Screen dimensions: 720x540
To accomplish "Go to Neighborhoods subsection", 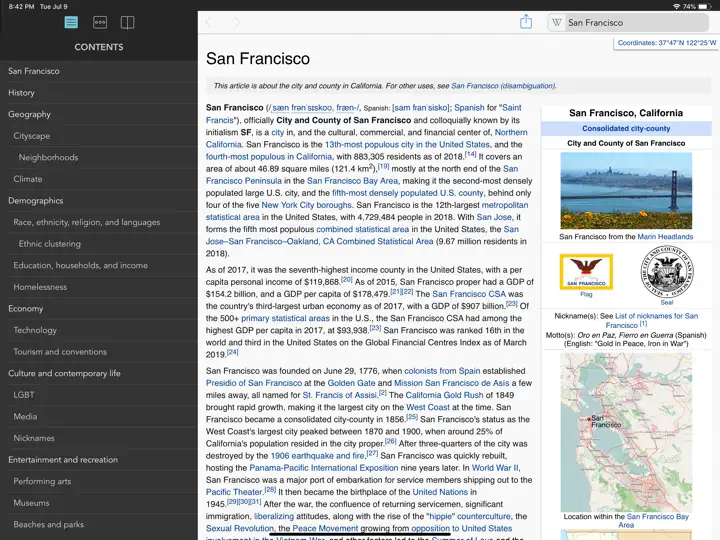I will [99, 158].
